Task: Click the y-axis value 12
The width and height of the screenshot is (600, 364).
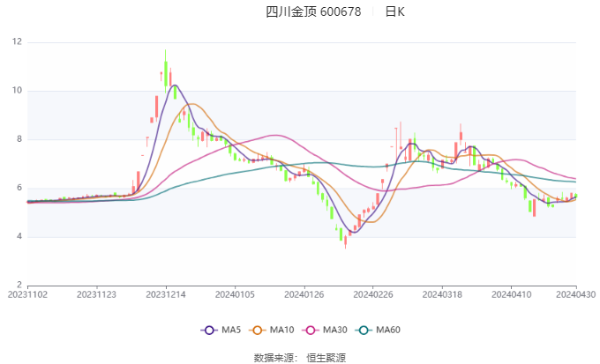Action: point(18,41)
